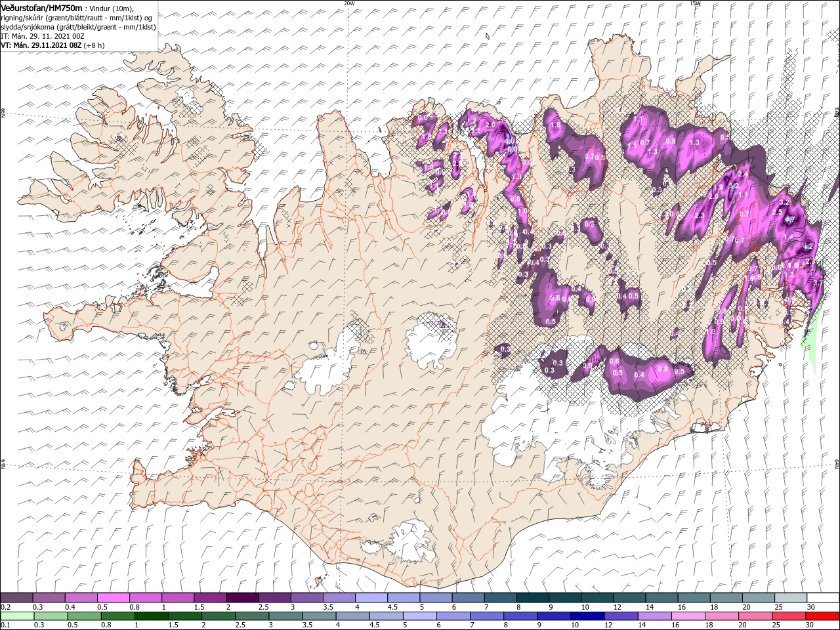Viewport: 840px width, 630px height.
Task: Pick the red 30 swatch in the rain scale
Action: coord(823,616)
